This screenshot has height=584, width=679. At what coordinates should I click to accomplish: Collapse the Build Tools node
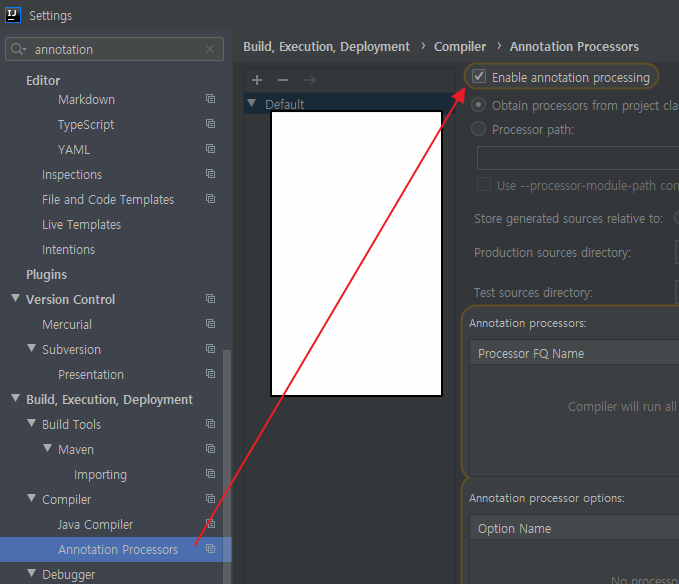point(32,423)
